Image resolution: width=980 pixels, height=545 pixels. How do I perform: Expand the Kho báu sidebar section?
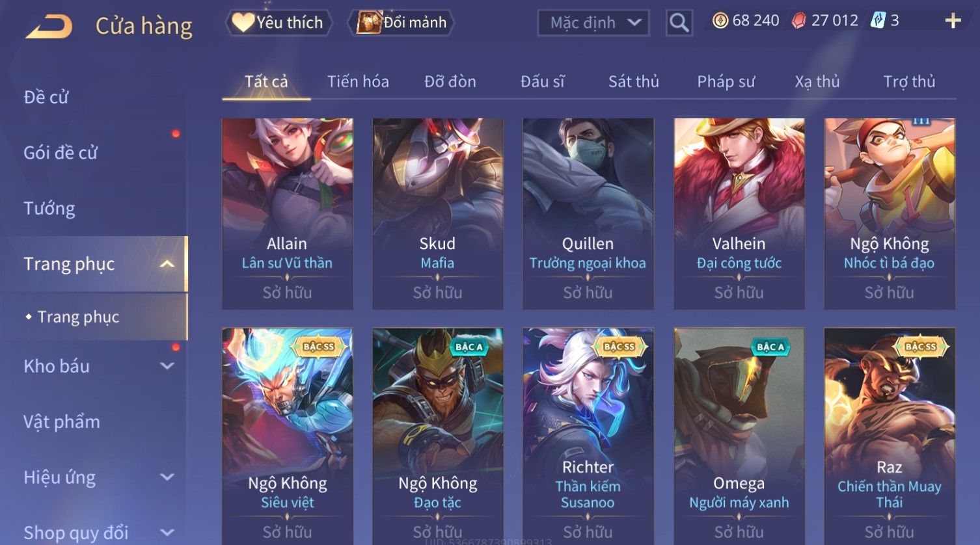pyautogui.click(x=167, y=366)
